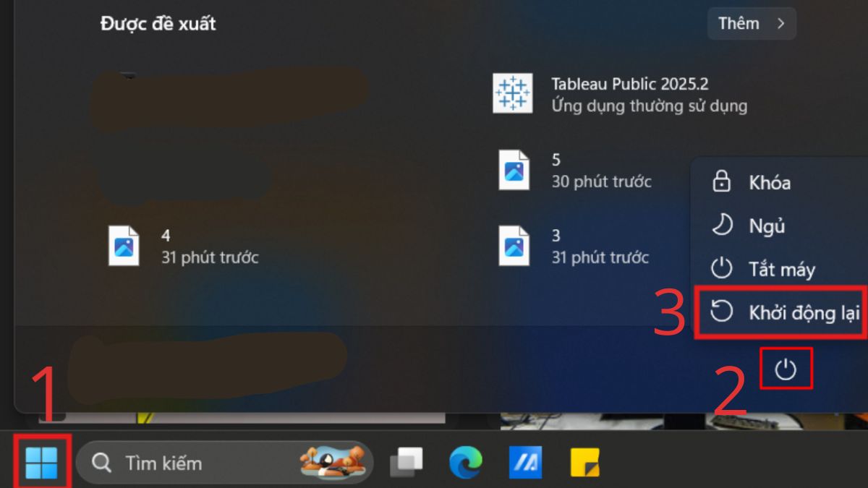
Task: Click the crescent moon icon beside Ngủ
Action: [x=721, y=226]
